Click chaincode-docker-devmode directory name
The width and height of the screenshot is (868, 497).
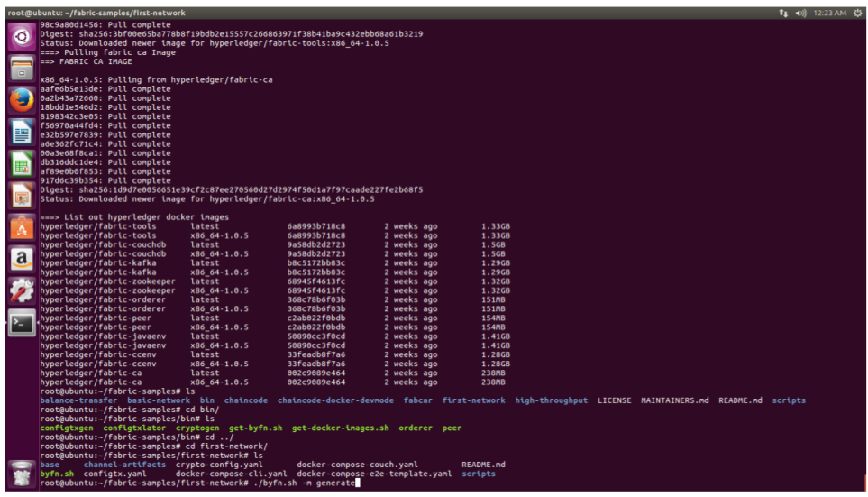click(335, 400)
